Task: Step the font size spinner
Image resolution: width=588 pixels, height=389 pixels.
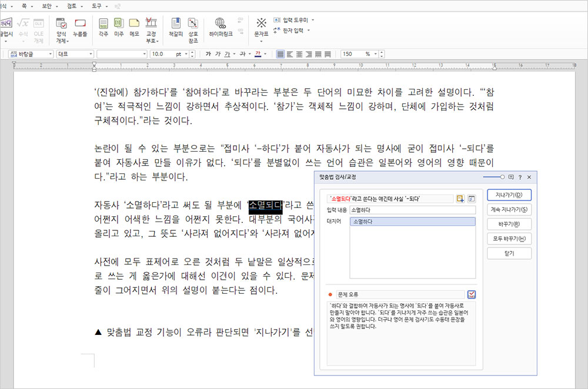Action: tap(192, 54)
